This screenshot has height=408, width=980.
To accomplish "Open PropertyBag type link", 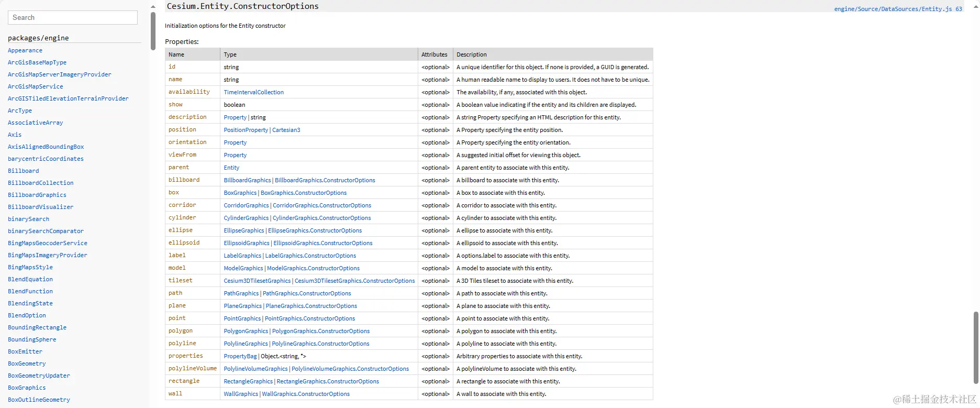I will tap(240, 356).
